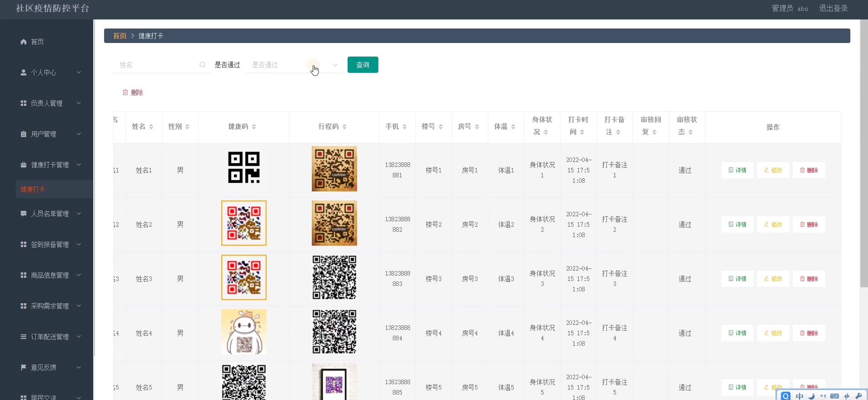Click the 姓名 search input field
868x400 pixels.
pos(162,65)
